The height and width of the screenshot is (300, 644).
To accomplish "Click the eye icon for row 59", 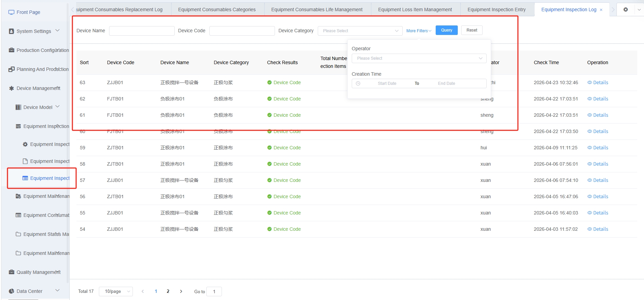I will [x=590, y=148].
